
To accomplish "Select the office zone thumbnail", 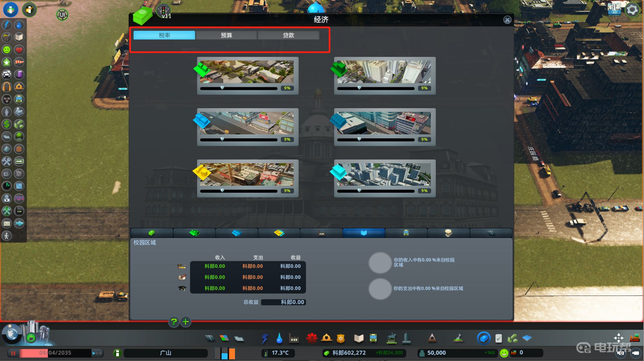I will click(384, 174).
